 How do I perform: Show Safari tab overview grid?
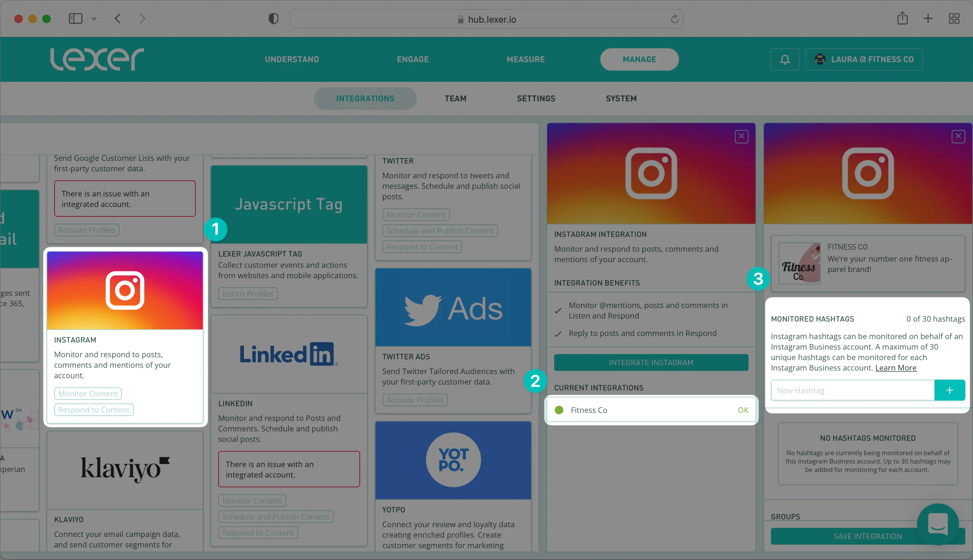[954, 19]
